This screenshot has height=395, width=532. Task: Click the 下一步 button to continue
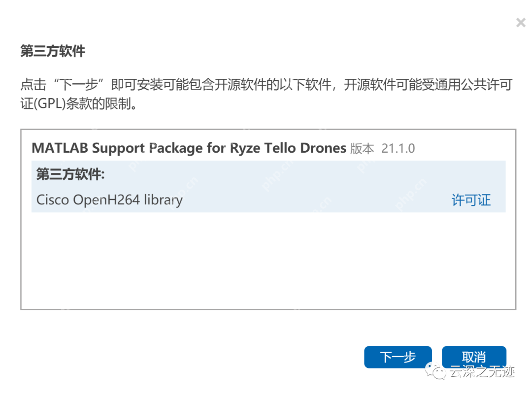pyautogui.click(x=398, y=357)
